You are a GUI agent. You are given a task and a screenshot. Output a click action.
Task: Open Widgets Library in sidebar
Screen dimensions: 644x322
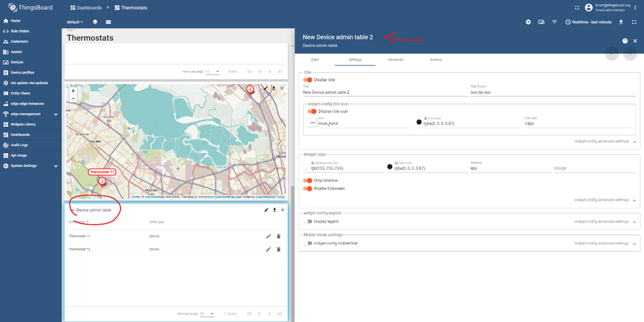tap(31, 124)
